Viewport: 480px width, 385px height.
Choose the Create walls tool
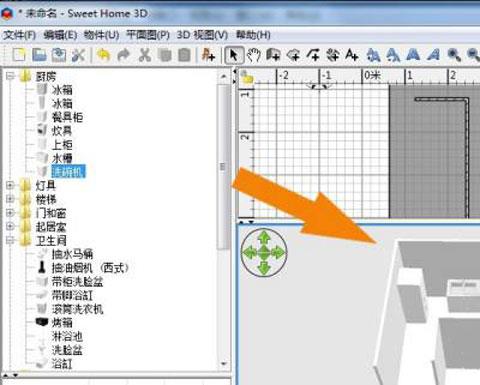click(x=273, y=55)
